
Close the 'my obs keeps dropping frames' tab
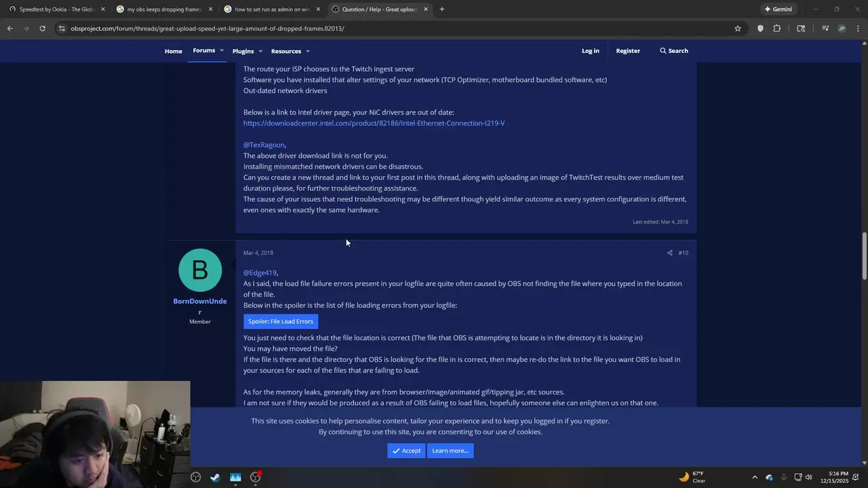(x=210, y=9)
